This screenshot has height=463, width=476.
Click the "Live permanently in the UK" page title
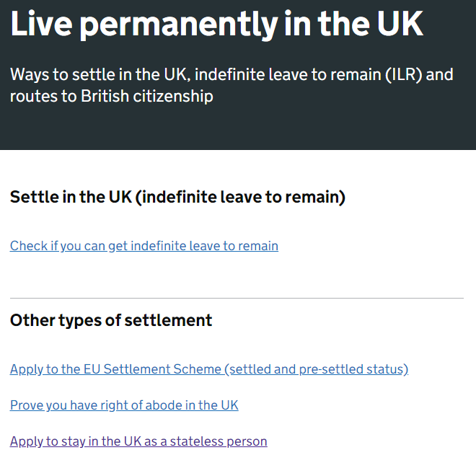[216, 23]
